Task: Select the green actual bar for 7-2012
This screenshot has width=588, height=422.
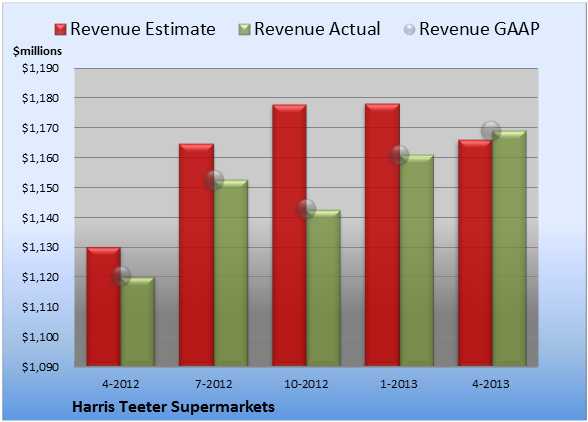Action: click(x=231, y=273)
